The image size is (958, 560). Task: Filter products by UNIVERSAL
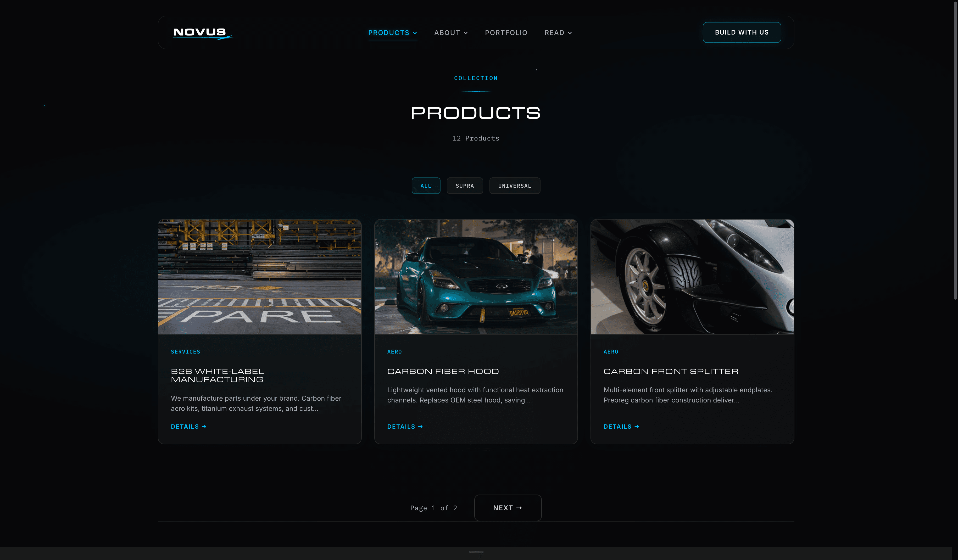pos(515,186)
